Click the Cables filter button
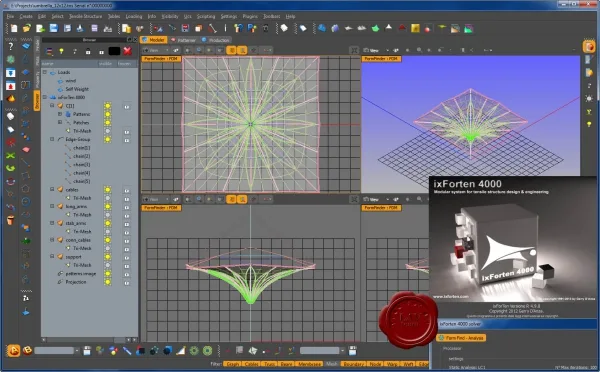Image resolution: width=600 pixels, height=372 pixels. [251, 364]
